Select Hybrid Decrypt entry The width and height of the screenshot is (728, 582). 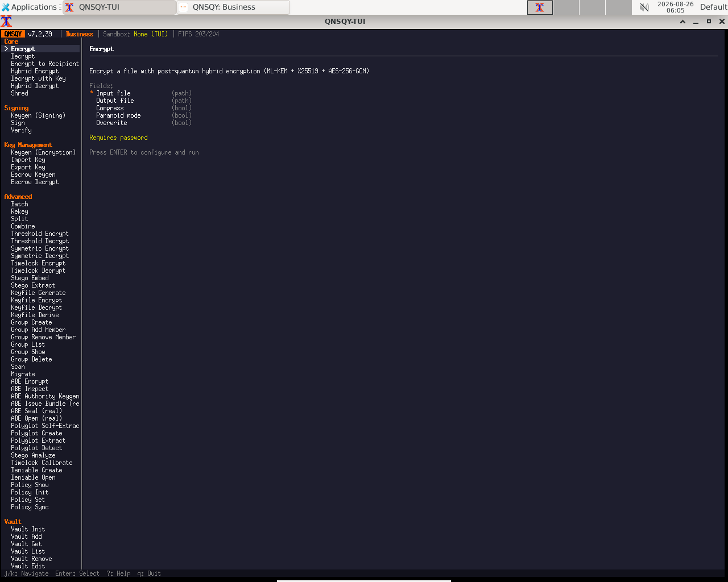point(35,86)
